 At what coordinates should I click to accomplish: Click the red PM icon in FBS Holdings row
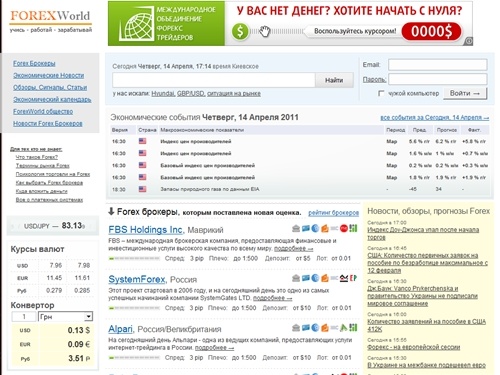click(344, 229)
